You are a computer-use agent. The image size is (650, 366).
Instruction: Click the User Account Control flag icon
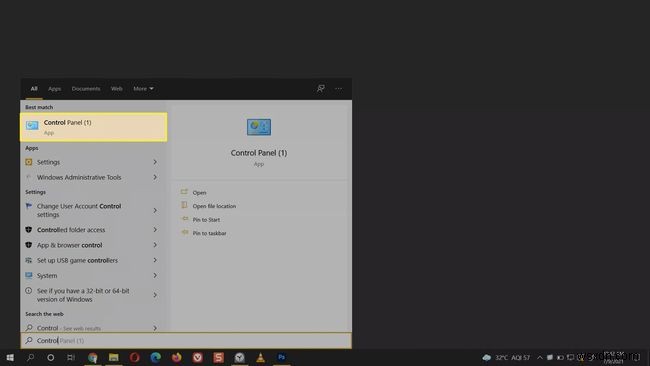[29, 206]
